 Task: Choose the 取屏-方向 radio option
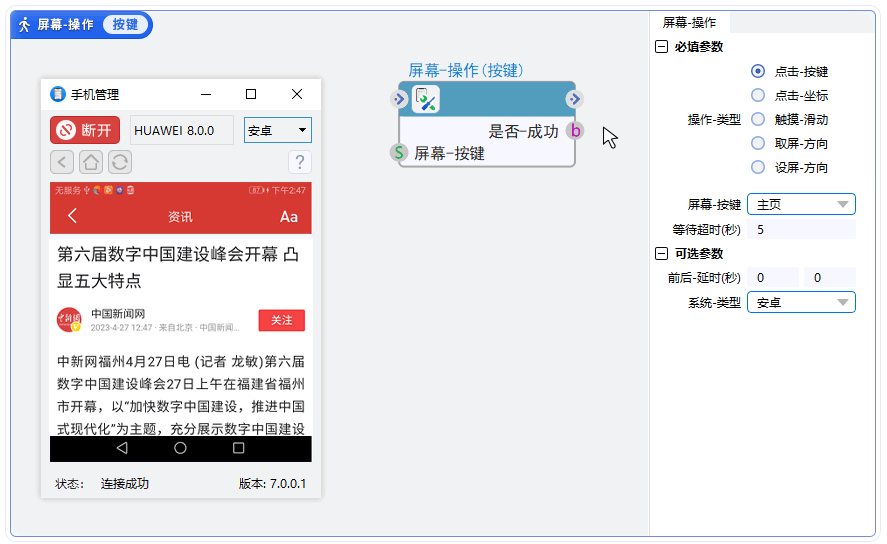[x=758, y=144]
